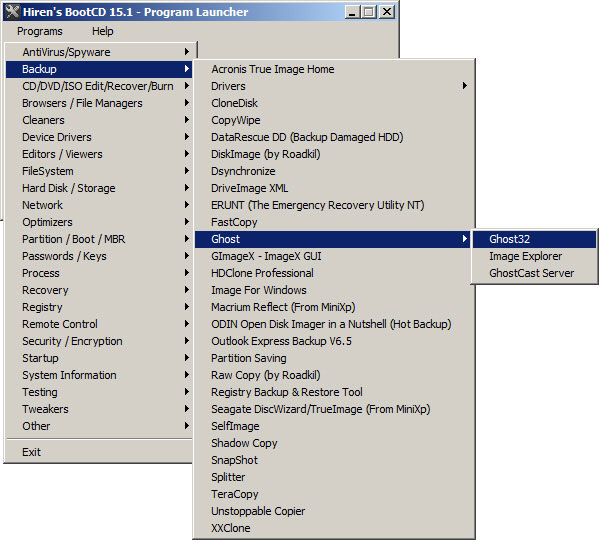Viewport: 599px width, 540px height.
Task: Launch HDClone Professional
Action: [333, 273]
